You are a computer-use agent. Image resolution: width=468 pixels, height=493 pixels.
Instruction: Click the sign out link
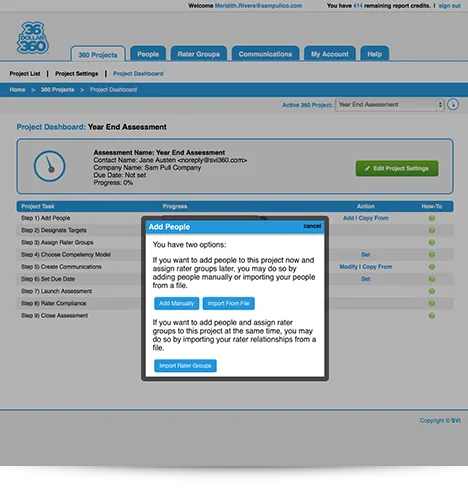[449, 6]
